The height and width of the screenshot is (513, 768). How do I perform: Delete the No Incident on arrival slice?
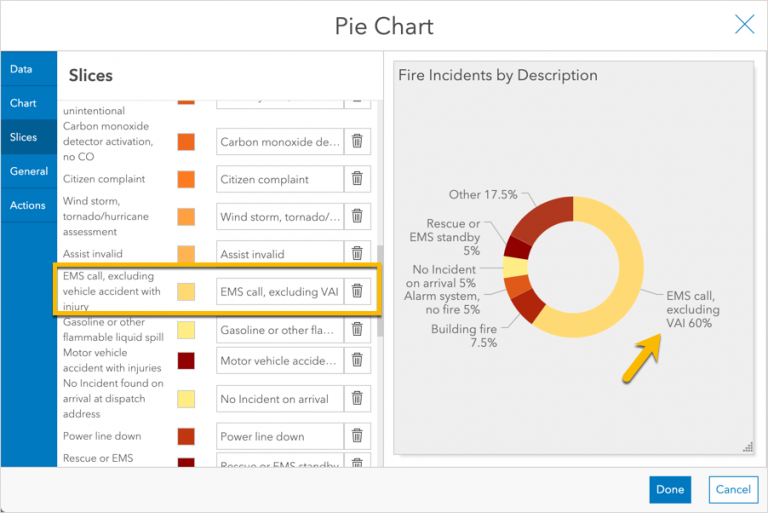coord(357,399)
